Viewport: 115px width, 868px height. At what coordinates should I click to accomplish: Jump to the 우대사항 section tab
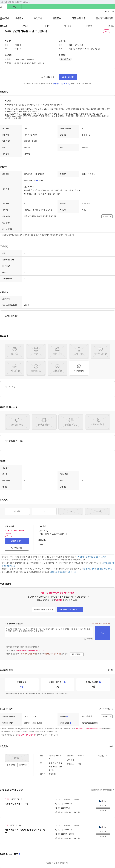coord(46,26)
